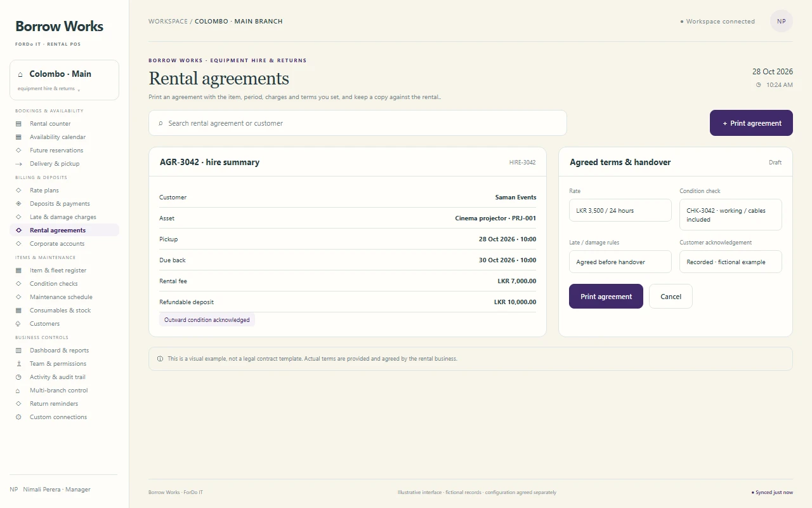The height and width of the screenshot is (508, 812).
Task: Click the Return reminders sidebar icon
Action: [x=18, y=404]
